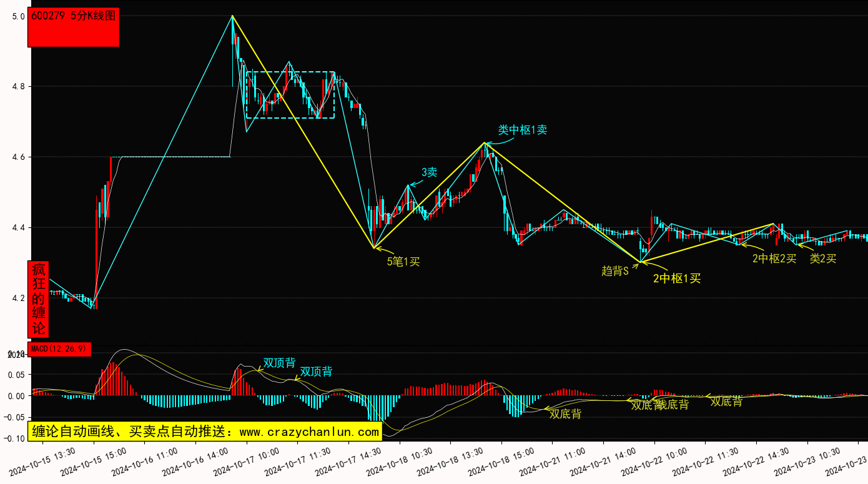
Task: Click the '2024-10-17 10:00' time axis label
Action: (246, 462)
